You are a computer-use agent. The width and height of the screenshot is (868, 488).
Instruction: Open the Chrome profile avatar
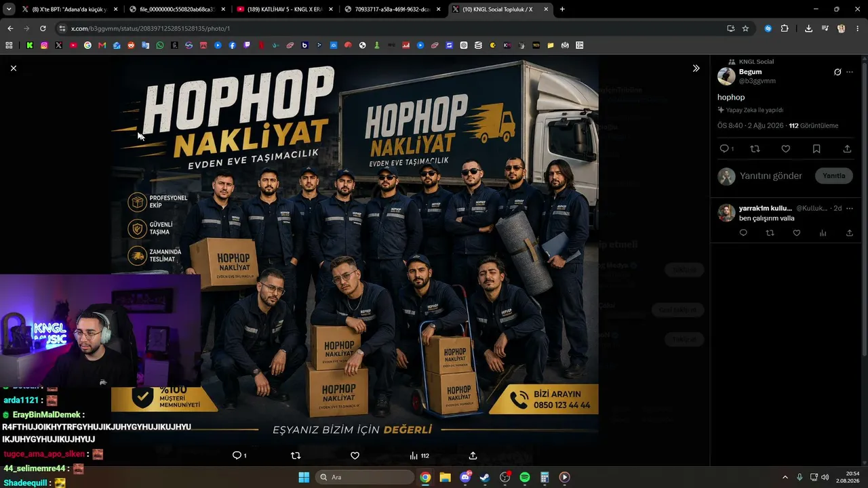(x=842, y=28)
